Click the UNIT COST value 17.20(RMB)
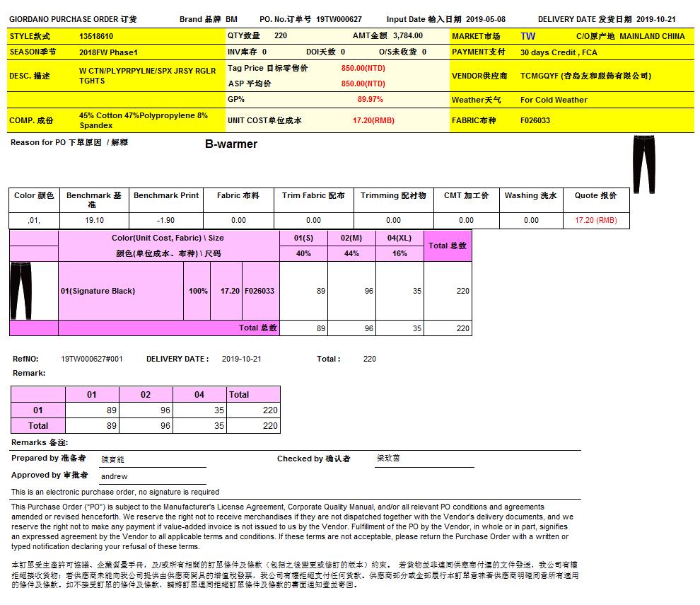The image size is (700, 605). (x=373, y=121)
